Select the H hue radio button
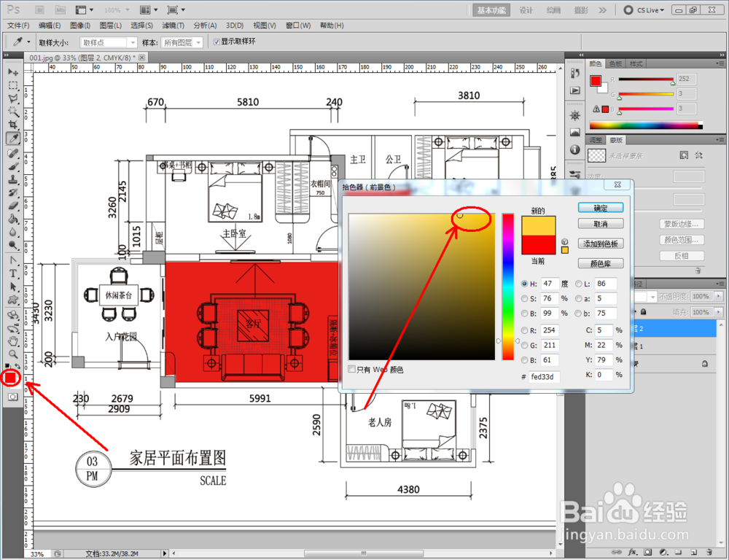This screenshot has height=560, width=729. coord(524,284)
